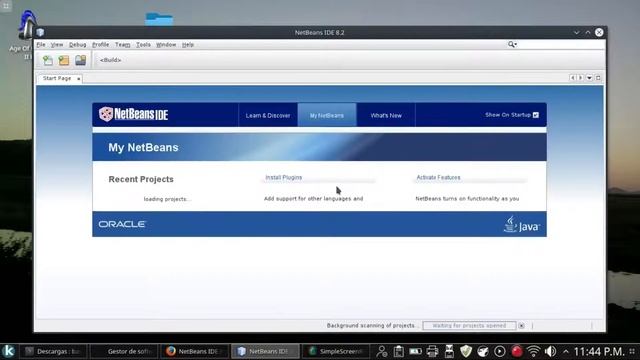
Task: Switch to Firefox NetBeans IDE taskbar entry
Action: (196, 351)
